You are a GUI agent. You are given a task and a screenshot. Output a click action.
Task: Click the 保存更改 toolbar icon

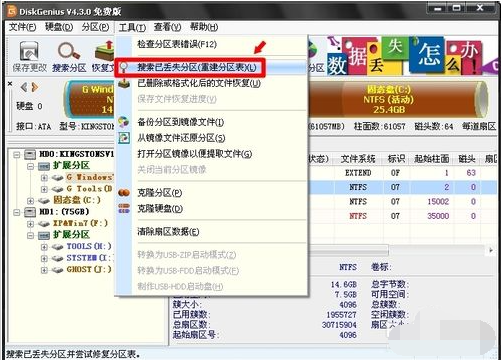tap(29, 52)
